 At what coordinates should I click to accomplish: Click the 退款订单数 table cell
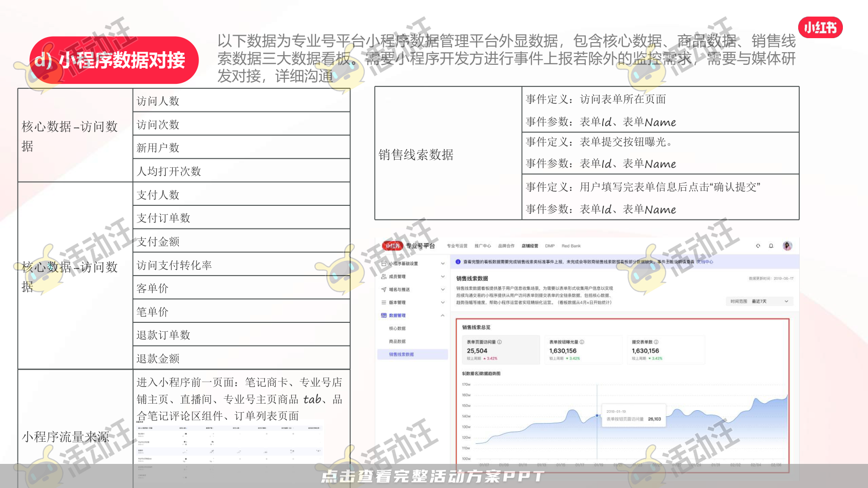[242, 334]
